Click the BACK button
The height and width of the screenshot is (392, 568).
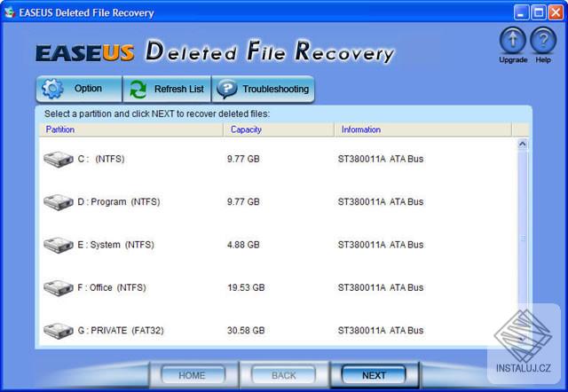click(x=283, y=375)
